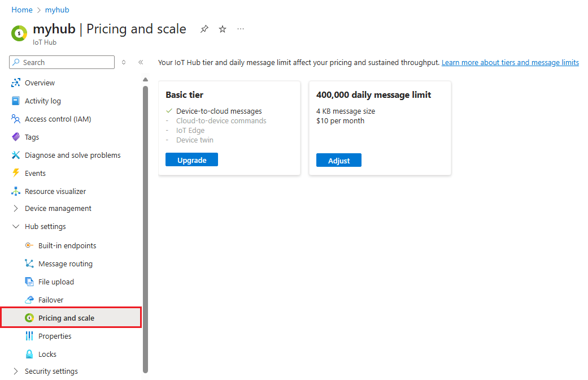
Task: Collapse the sidebar with the double chevron
Action: (141, 62)
